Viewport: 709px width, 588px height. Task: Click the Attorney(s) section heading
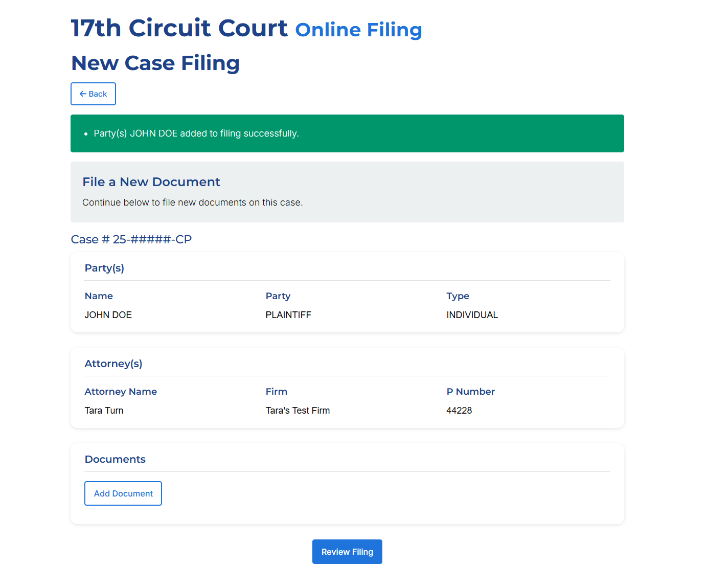[x=113, y=364]
